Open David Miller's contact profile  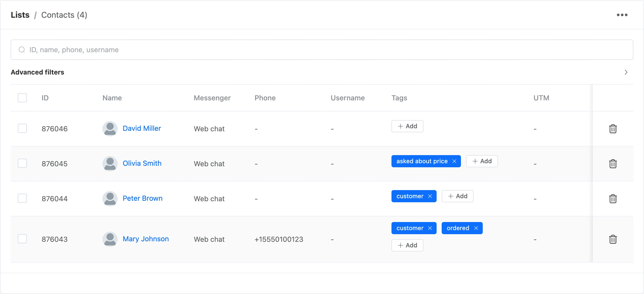coord(142,128)
